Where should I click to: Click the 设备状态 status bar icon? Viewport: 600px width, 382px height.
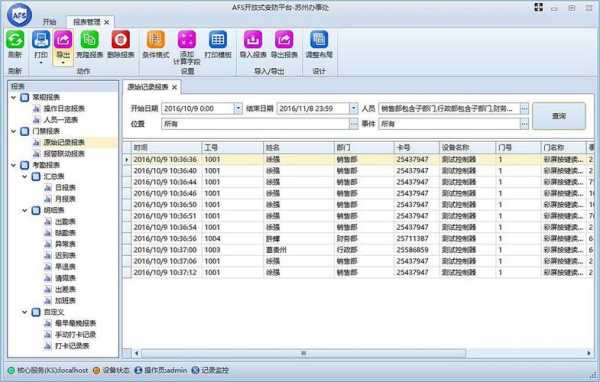click(x=96, y=370)
